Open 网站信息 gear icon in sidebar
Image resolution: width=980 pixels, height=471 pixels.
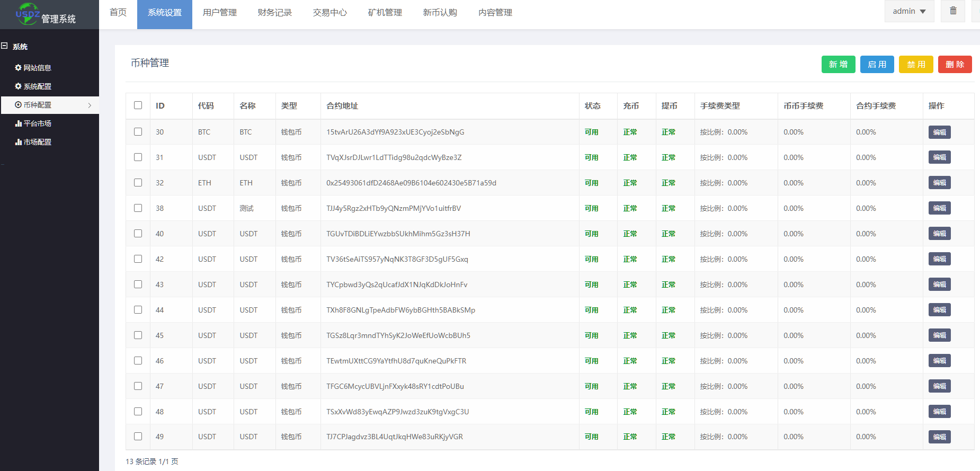pyautogui.click(x=18, y=68)
